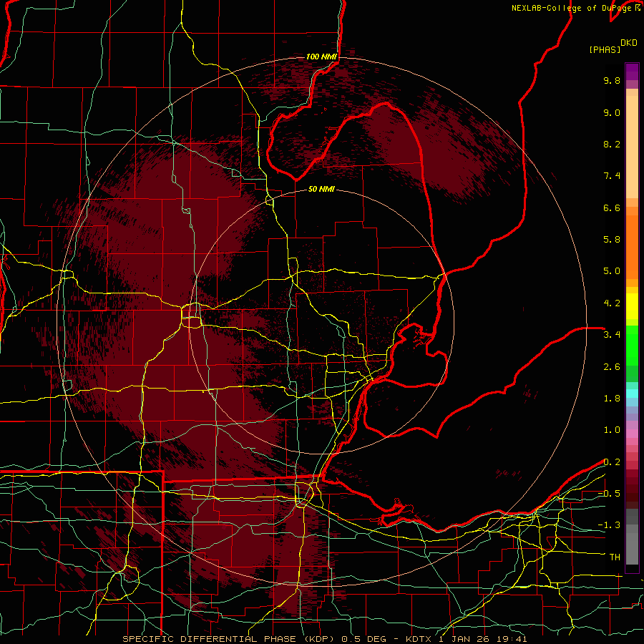Click the 7.4 value on color scale
This screenshot has width=644, height=644.
click(612, 176)
